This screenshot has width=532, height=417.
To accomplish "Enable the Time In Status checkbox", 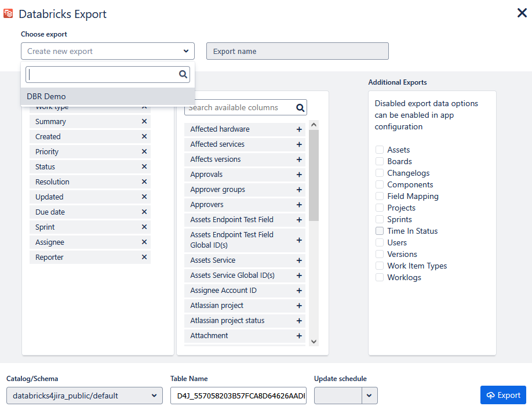I will pos(380,231).
